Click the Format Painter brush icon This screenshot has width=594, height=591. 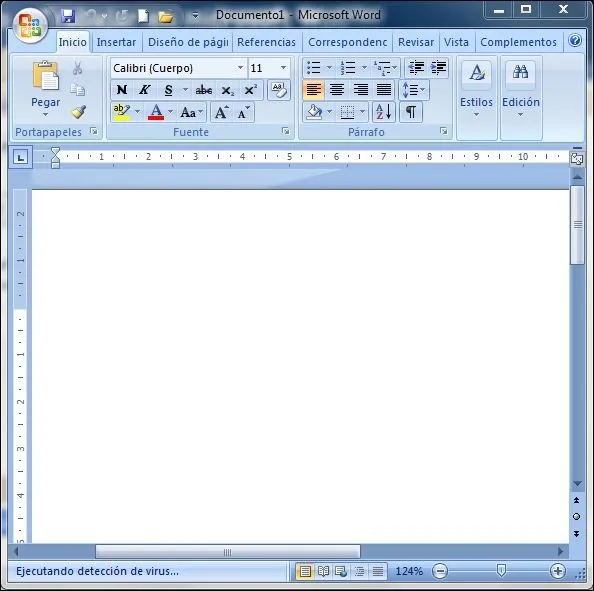pos(79,112)
